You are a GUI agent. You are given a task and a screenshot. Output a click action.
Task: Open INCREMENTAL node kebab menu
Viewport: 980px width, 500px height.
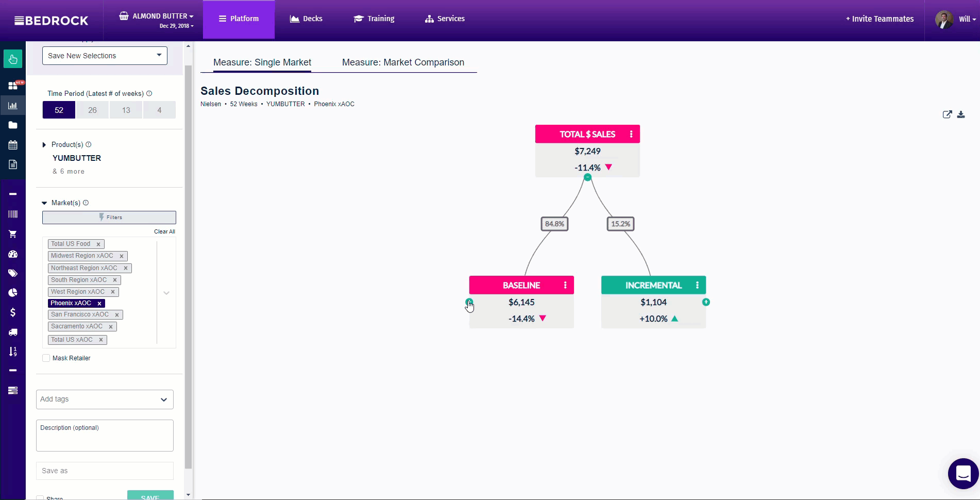pyautogui.click(x=697, y=285)
